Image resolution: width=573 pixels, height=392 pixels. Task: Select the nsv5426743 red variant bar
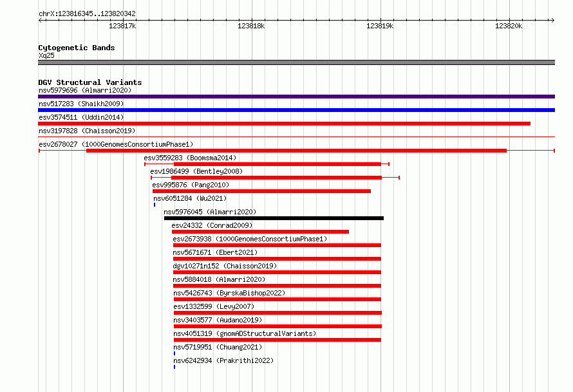click(277, 299)
